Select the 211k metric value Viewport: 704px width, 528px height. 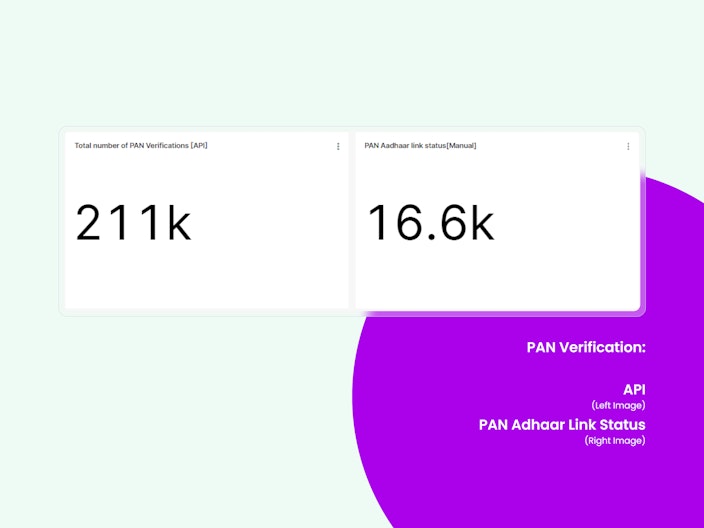133,223
